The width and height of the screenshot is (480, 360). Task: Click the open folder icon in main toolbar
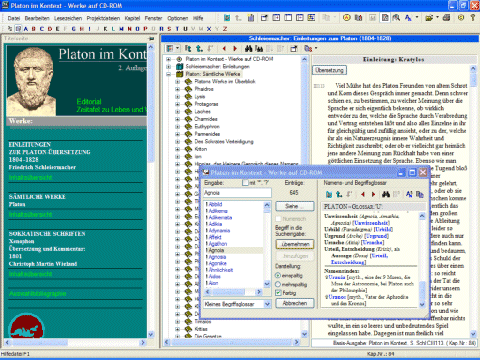click(429, 18)
